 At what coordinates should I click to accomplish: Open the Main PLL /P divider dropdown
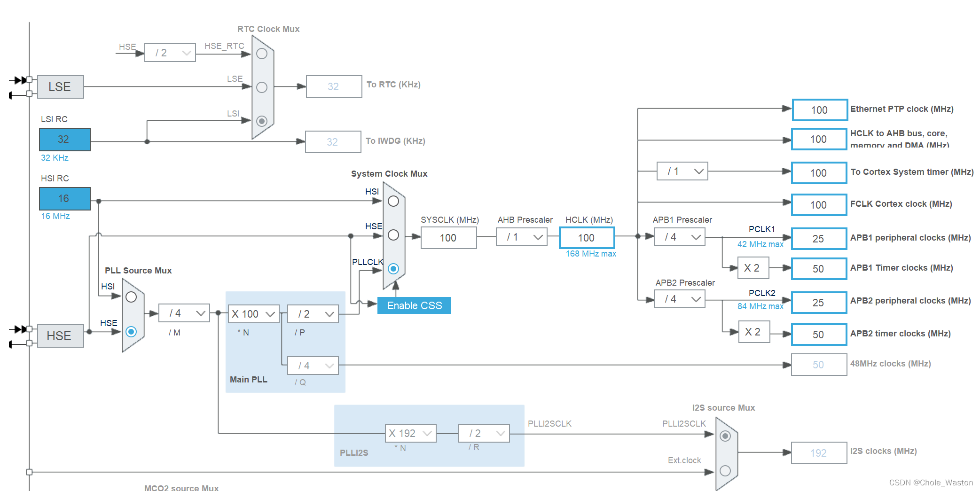point(313,314)
